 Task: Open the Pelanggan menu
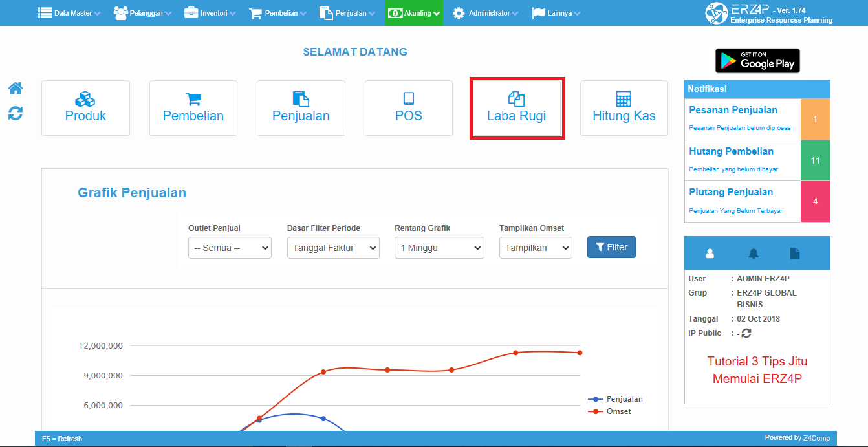click(x=143, y=13)
